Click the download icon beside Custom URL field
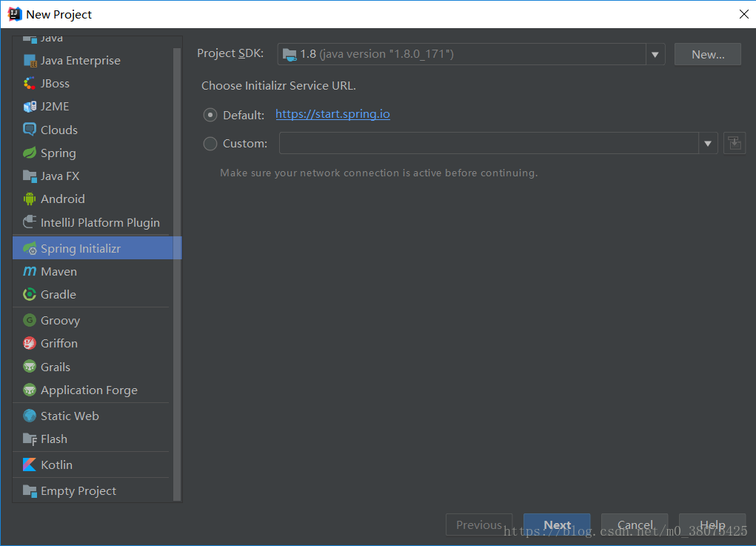The height and width of the screenshot is (546, 756). [734, 142]
